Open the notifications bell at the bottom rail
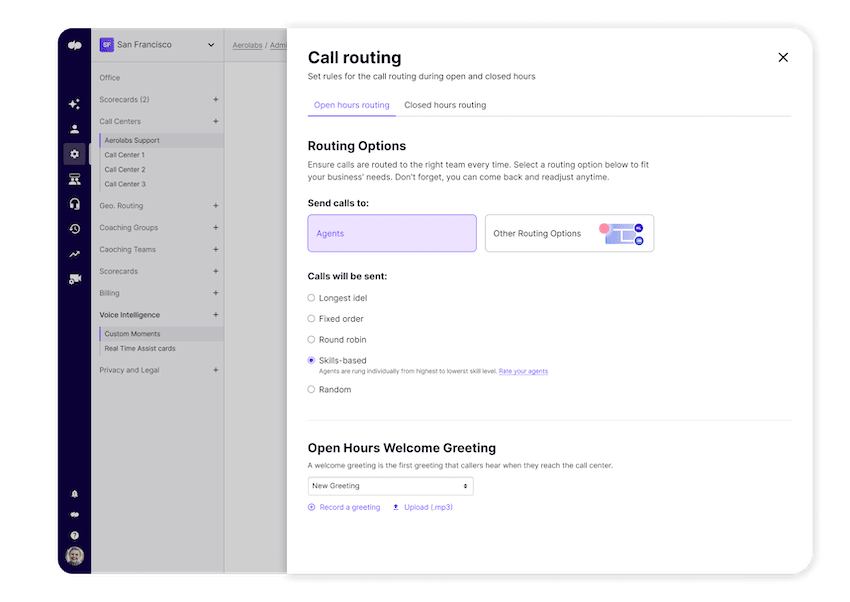This screenshot has height=602, width=850. [75, 493]
